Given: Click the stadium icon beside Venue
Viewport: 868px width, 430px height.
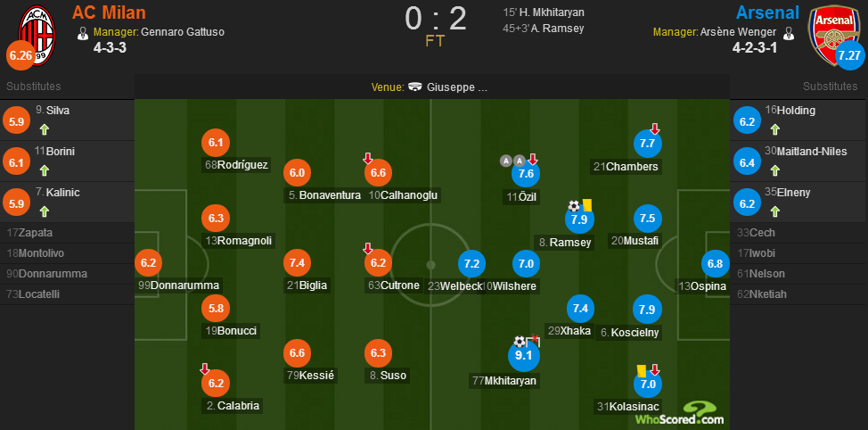Looking at the screenshot, I should click(415, 87).
